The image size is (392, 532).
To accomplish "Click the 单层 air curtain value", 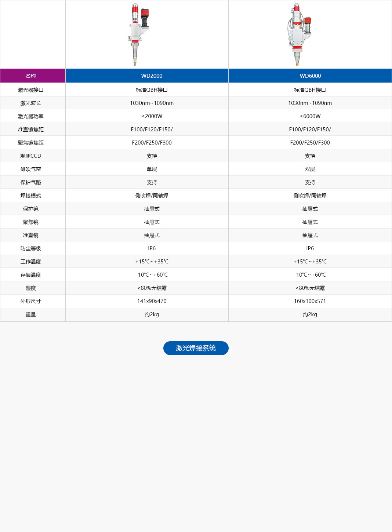I will [152, 169].
